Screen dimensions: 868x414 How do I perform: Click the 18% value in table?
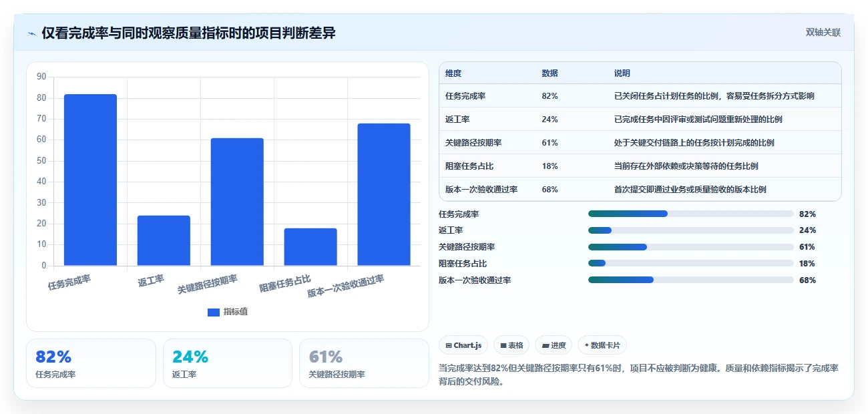tap(550, 166)
